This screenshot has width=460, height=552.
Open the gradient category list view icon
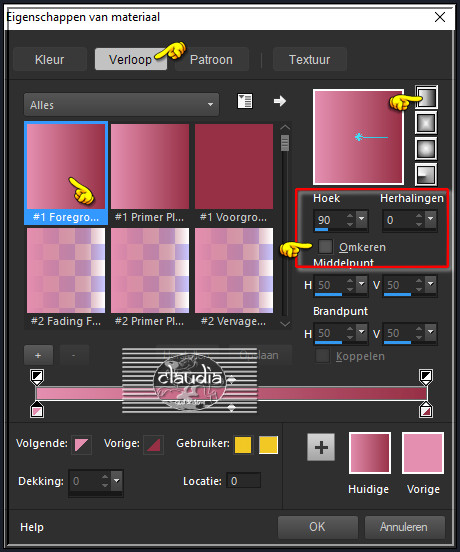click(x=245, y=101)
